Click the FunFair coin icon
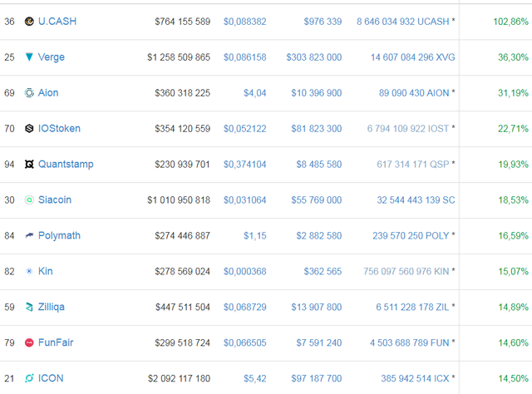This screenshot has height=394, width=532. [29, 342]
